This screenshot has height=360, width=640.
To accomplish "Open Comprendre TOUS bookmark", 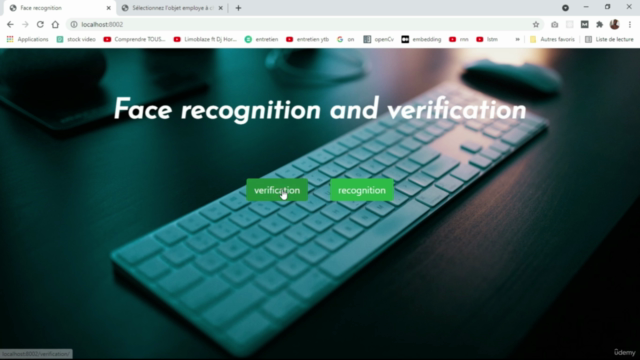I will pyautogui.click(x=135, y=39).
